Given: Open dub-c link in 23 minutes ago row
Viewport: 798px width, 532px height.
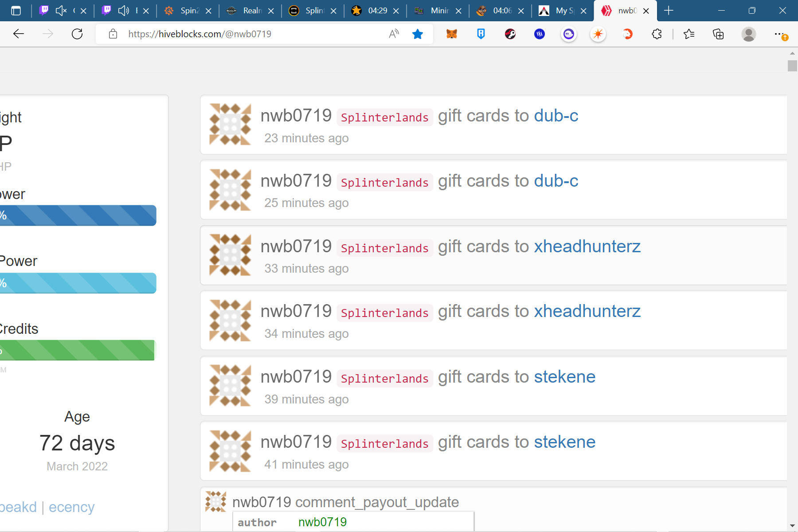Looking at the screenshot, I should [556, 116].
